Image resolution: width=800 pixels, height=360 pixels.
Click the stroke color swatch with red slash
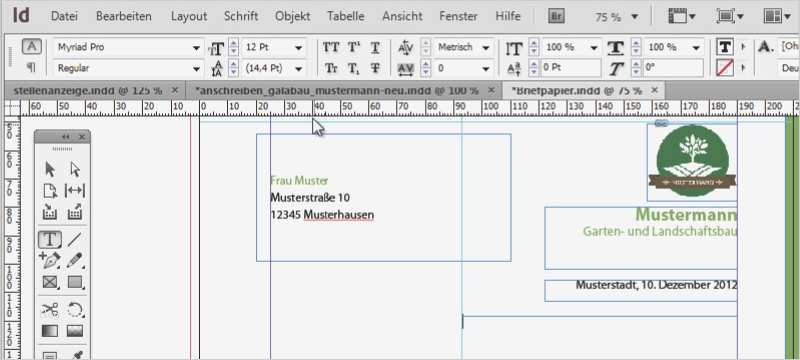pos(724,67)
